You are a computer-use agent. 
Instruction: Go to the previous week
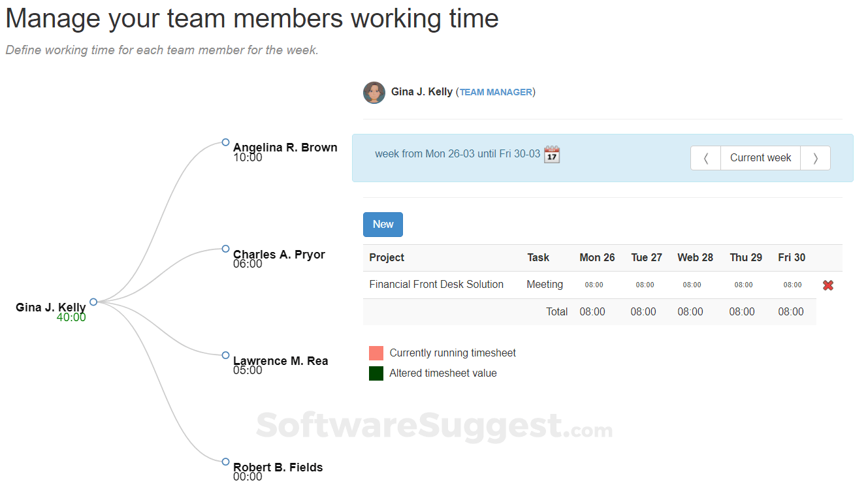pos(705,158)
